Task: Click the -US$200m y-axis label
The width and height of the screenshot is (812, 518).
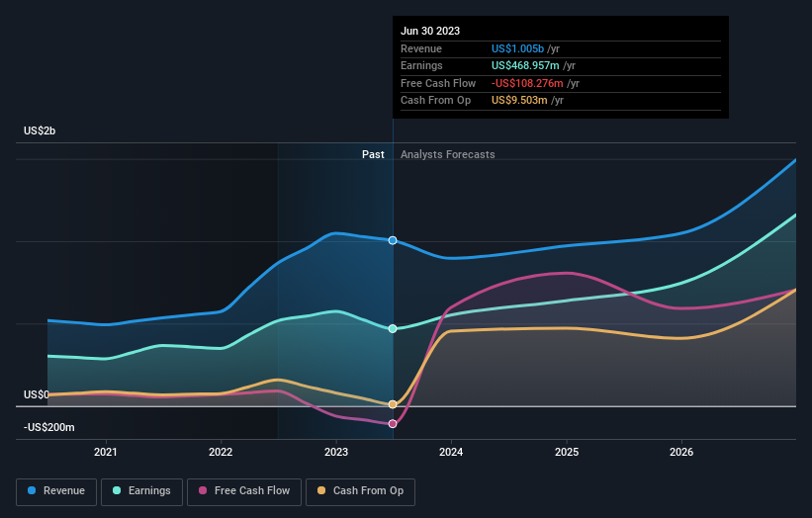Action: tap(49, 427)
